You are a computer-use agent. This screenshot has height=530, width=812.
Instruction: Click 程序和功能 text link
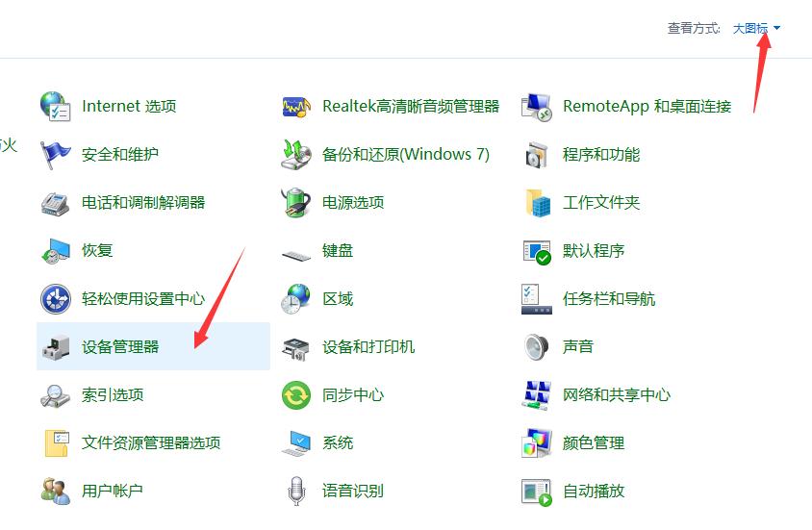tap(601, 154)
